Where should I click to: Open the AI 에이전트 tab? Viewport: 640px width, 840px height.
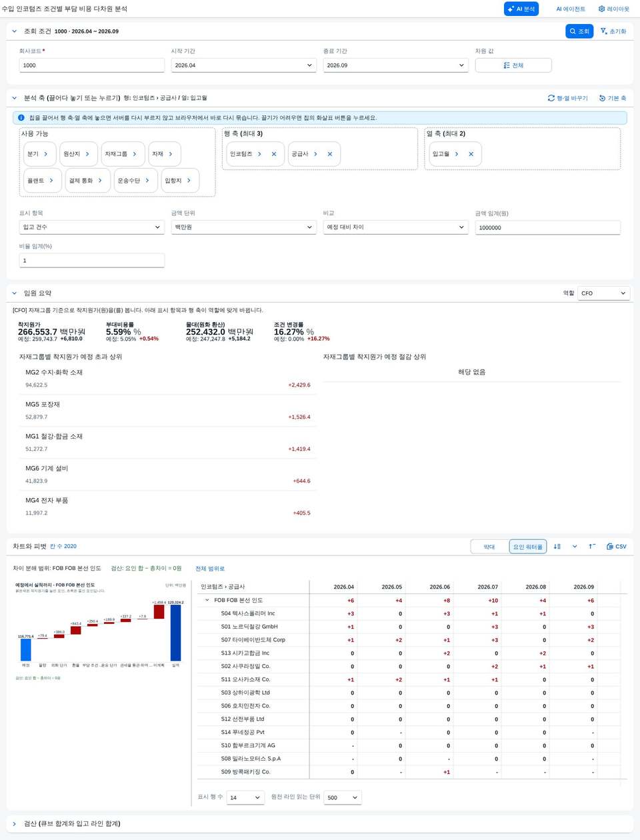pyautogui.click(x=571, y=9)
